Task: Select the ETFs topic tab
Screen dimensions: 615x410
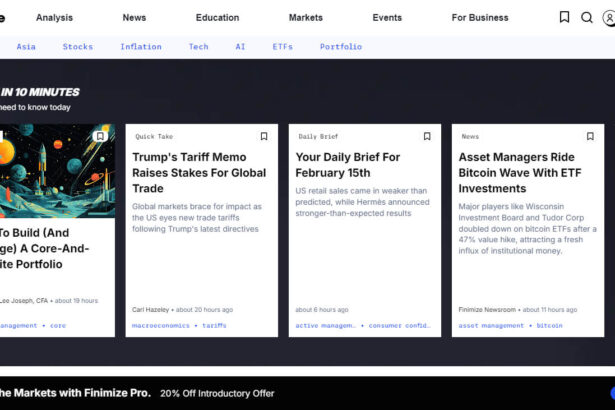Action: pos(282,47)
